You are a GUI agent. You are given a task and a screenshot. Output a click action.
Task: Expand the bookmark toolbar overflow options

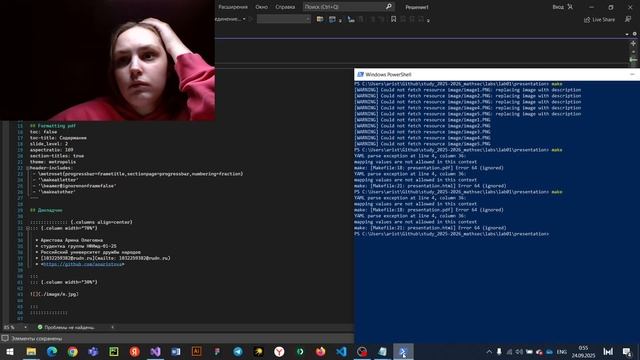[x=428, y=20]
